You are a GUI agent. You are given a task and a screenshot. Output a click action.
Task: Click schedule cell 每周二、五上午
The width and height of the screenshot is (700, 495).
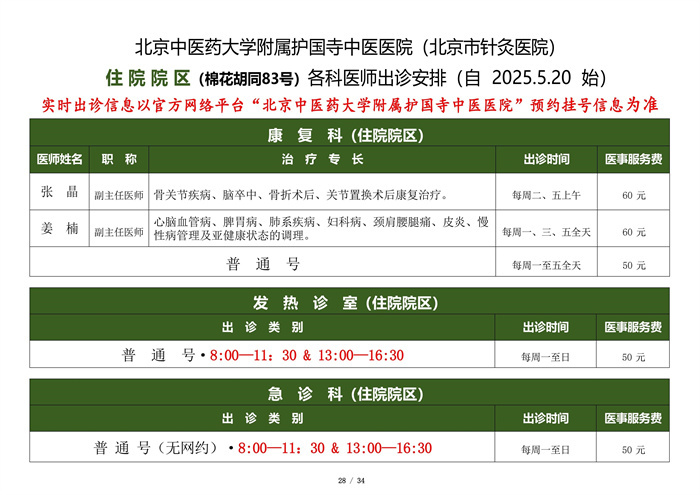pyautogui.click(x=546, y=196)
